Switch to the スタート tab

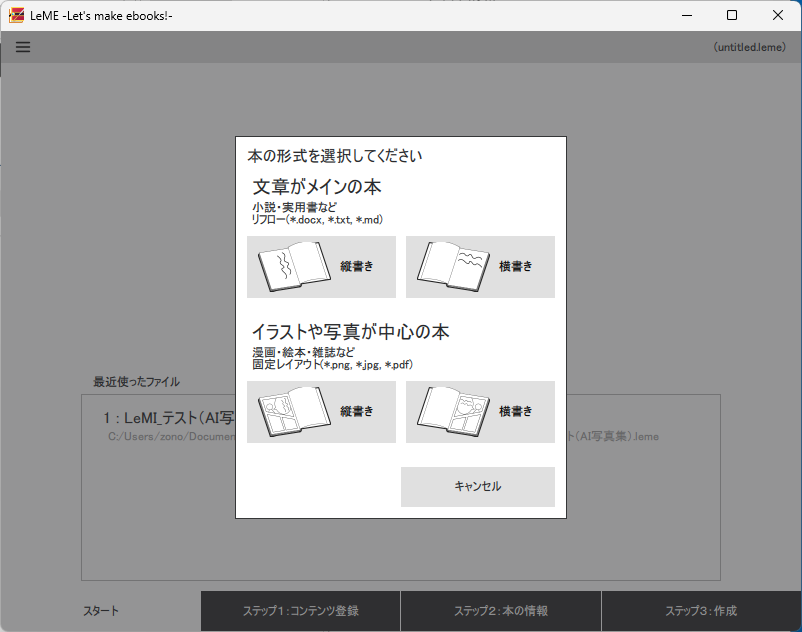click(101, 611)
